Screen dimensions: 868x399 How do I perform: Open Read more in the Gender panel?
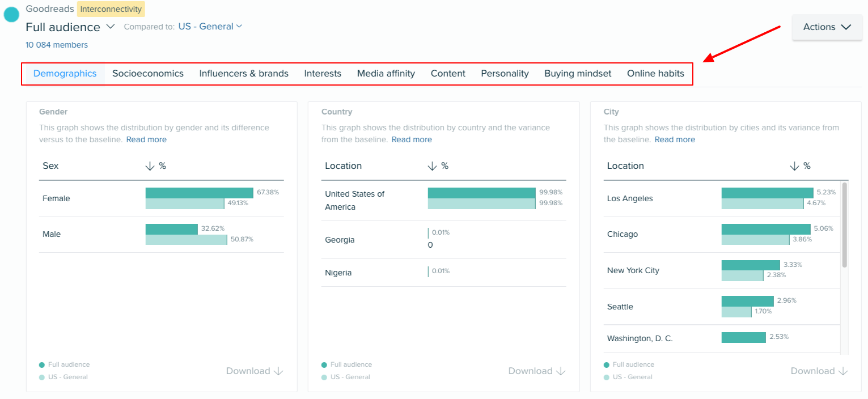point(146,139)
